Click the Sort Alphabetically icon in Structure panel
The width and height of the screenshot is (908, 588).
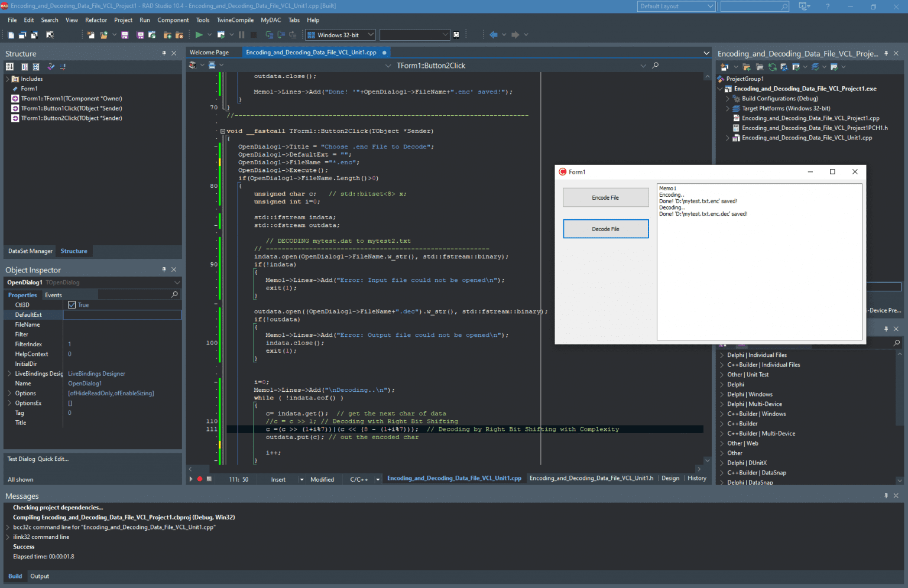click(x=10, y=67)
